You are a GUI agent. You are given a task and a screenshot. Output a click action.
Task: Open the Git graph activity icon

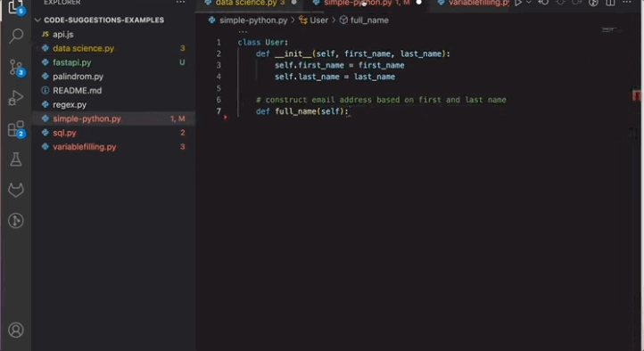[15, 221]
